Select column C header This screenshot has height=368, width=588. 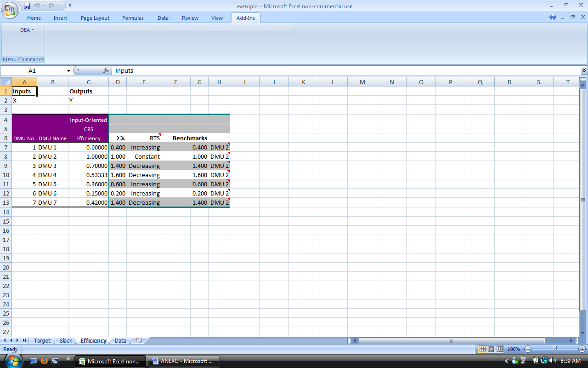pos(89,82)
